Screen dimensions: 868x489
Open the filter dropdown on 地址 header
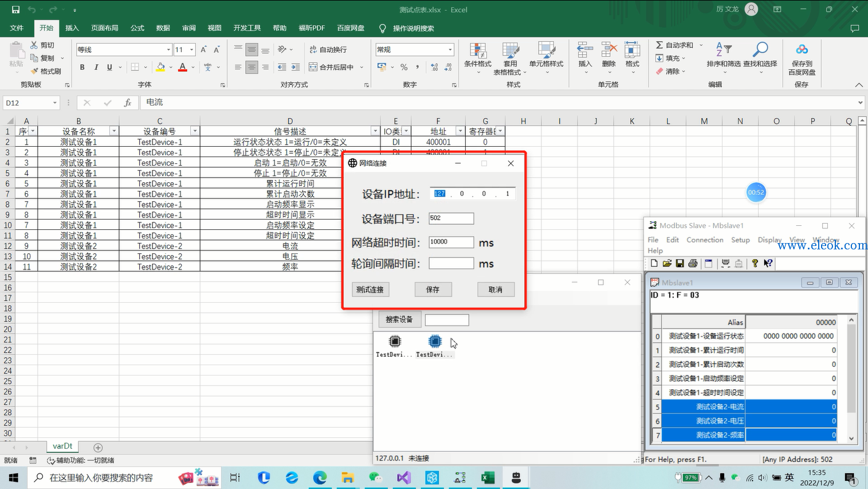click(x=460, y=131)
